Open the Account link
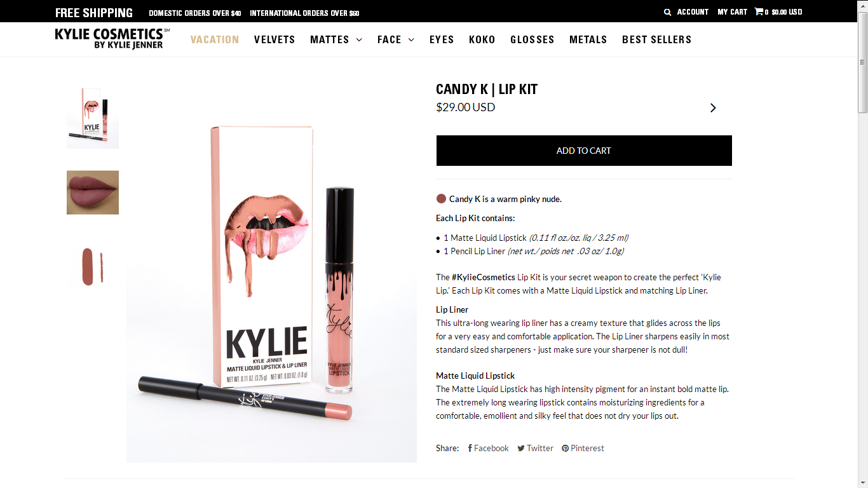This screenshot has width=868, height=488. pyautogui.click(x=693, y=12)
